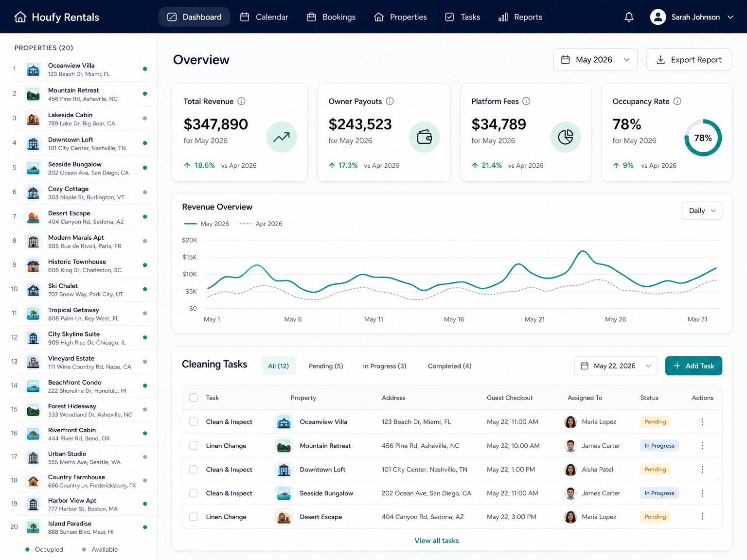Screen dimensions: 747x560
Task: Click In Progress badge for Mountain Retreat
Action: [659, 446]
